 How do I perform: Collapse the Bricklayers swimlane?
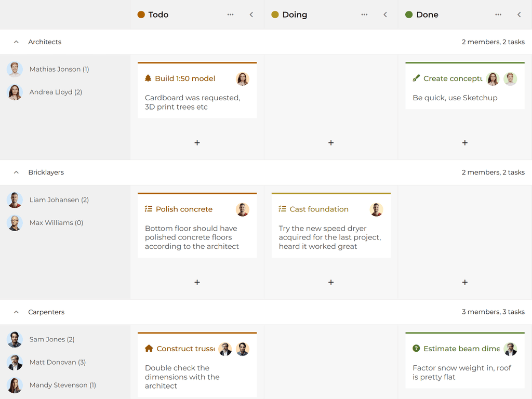click(16, 172)
